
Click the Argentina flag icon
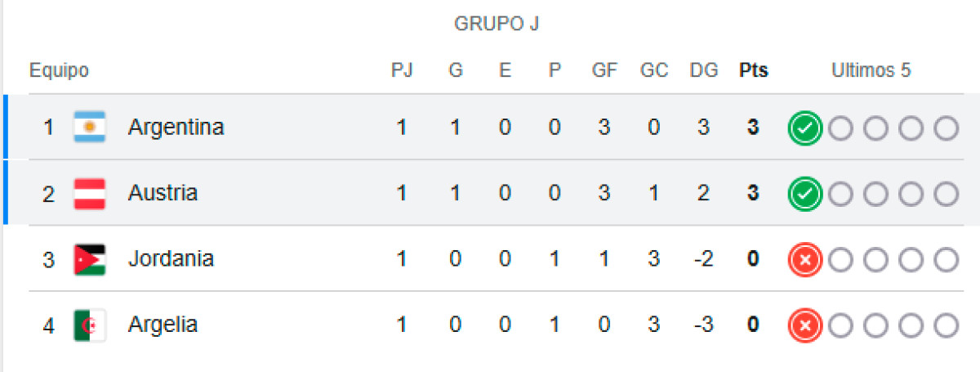pos(90,128)
